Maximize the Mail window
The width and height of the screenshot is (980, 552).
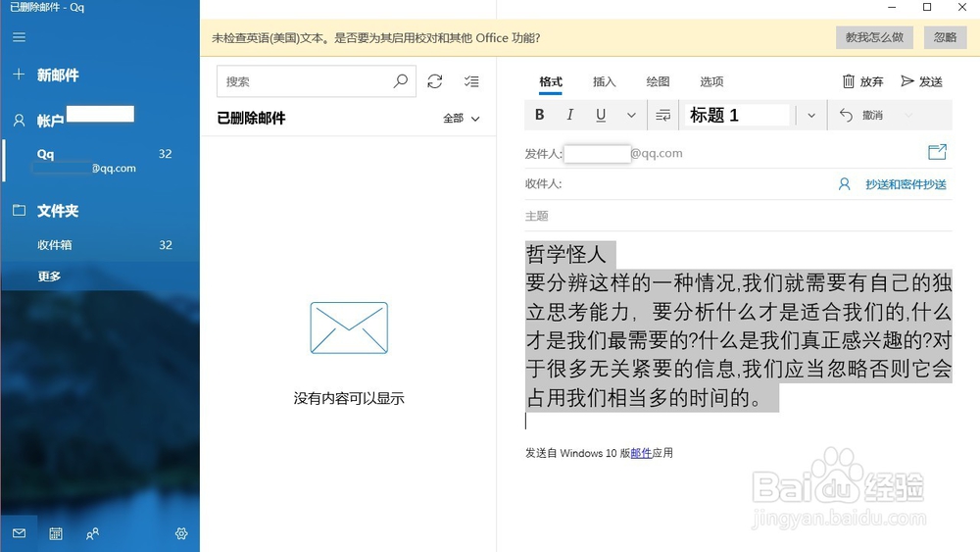(x=927, y=8)
